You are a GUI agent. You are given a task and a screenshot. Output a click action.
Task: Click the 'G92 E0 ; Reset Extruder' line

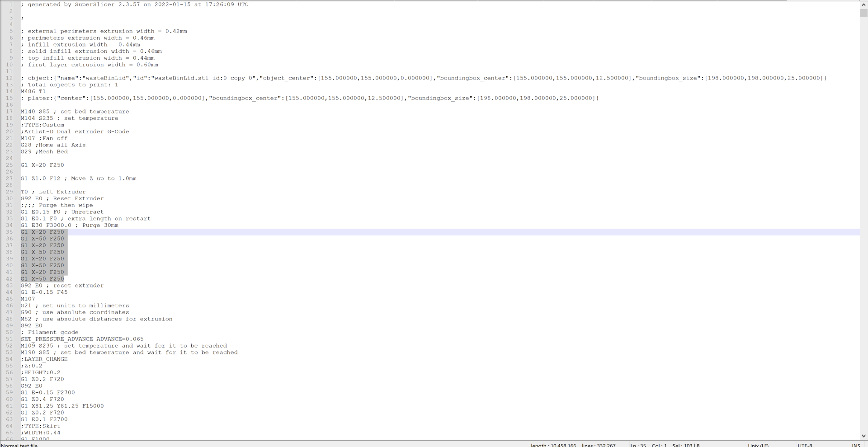[62, 198]
